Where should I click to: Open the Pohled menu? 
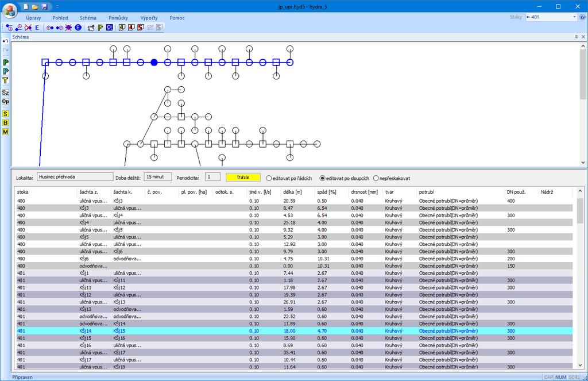click(x=60, y=18)
